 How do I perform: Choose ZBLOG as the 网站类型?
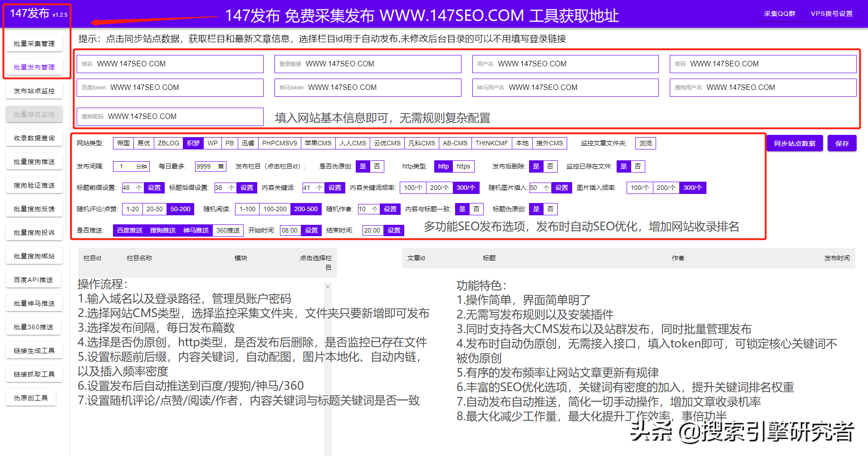(168, 143)
